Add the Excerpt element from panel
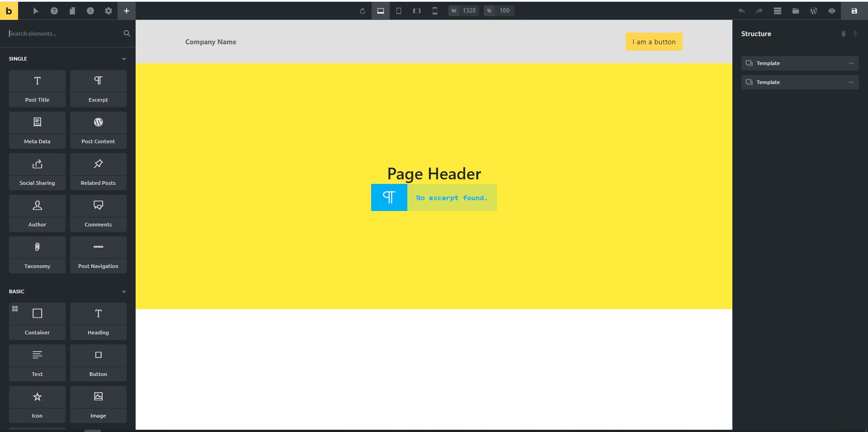This screenshot has height=432, width=868. [98, 89]
